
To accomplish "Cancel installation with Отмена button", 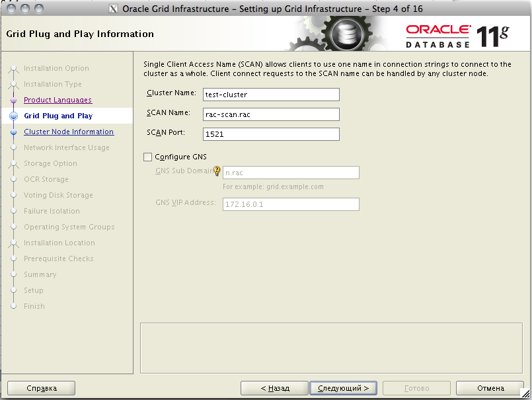I will [490, 388].
